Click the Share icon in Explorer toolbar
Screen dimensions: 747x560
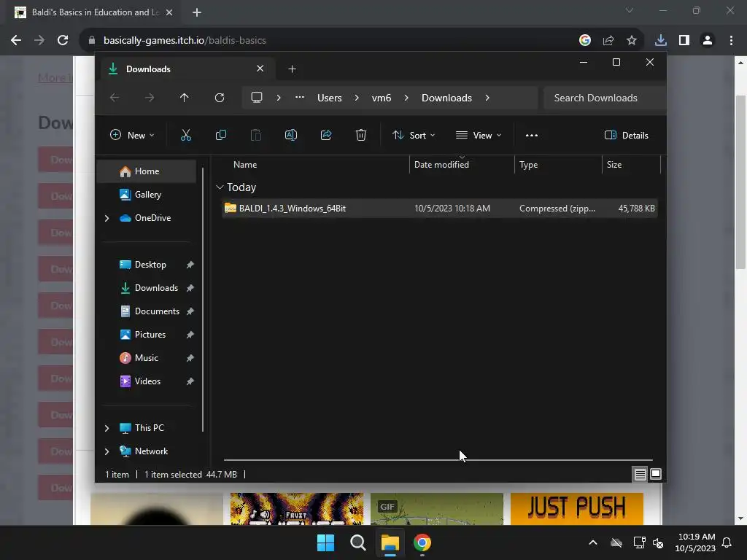point(326,135)
